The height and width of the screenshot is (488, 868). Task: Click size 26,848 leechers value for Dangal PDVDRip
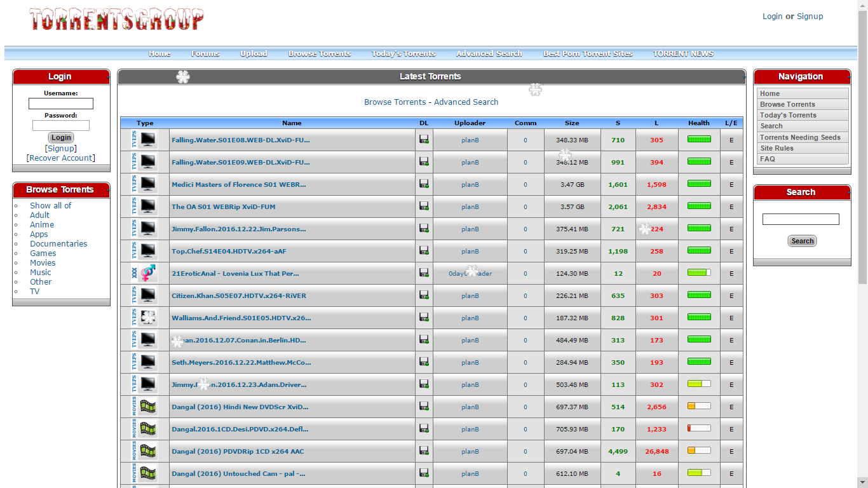click(657, 451)
